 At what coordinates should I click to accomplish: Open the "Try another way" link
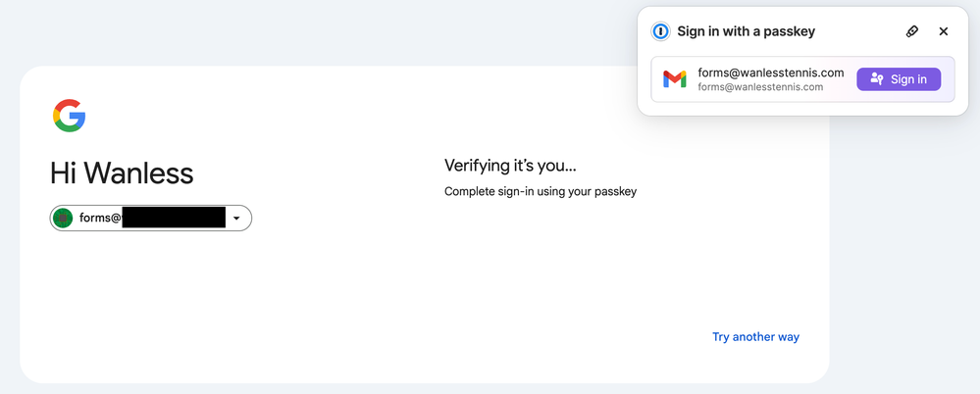[755, 337]
